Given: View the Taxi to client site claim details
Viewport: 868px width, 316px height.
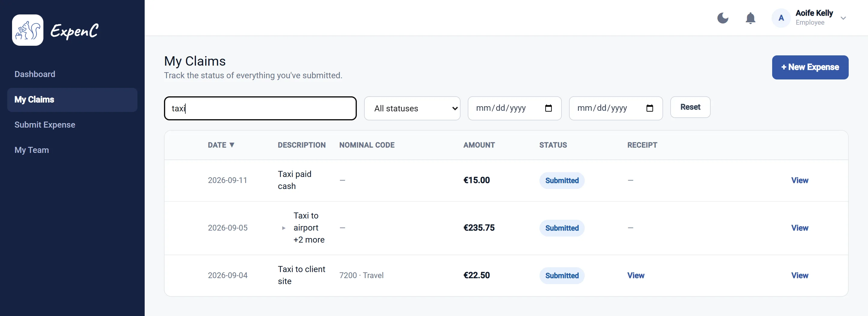Looking at the screenshot, I should click(x=799, y=275).
